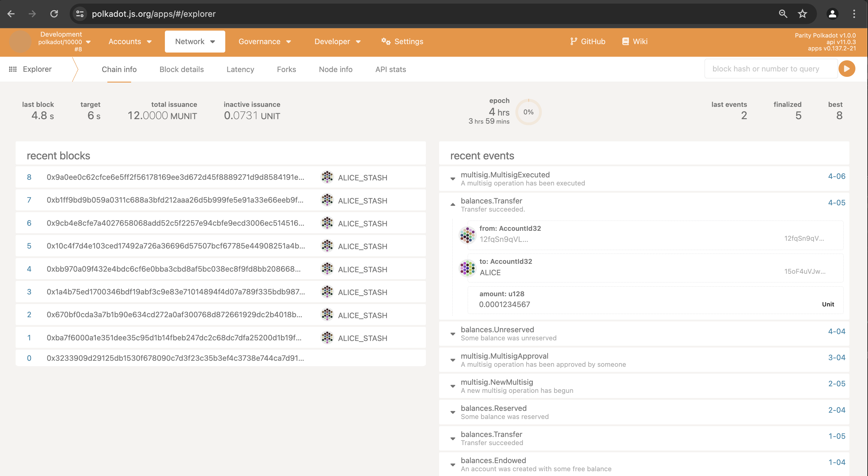Image resolution: width=868 pixels, height=476 pixels.
Task: Bookmark this page with star icon
Action: (802, 14)
